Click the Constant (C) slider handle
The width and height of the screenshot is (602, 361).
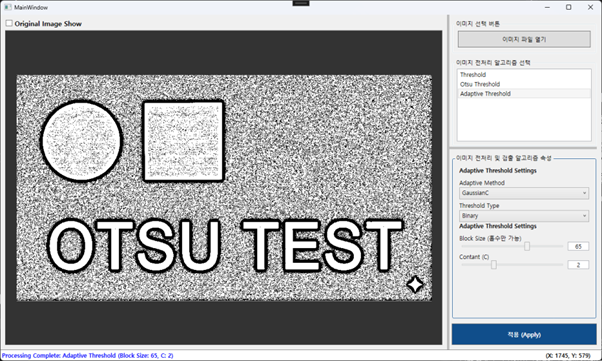[x=494, y=265]
